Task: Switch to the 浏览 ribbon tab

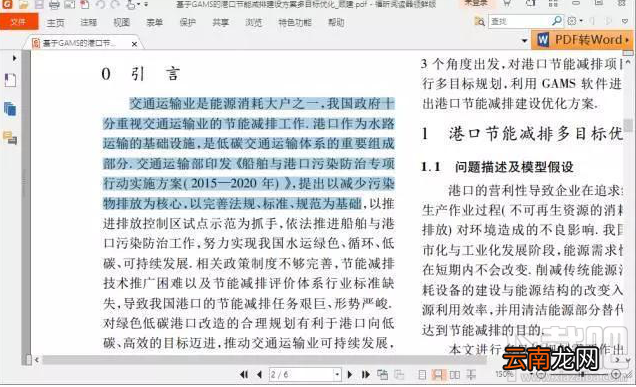Action: (x=253, y=22)
